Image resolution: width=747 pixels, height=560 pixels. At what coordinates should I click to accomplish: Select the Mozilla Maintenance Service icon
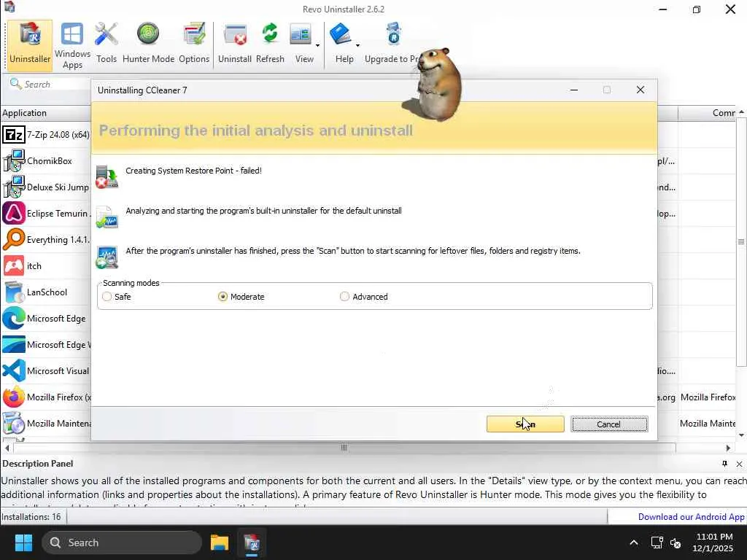tap(13, 423)
